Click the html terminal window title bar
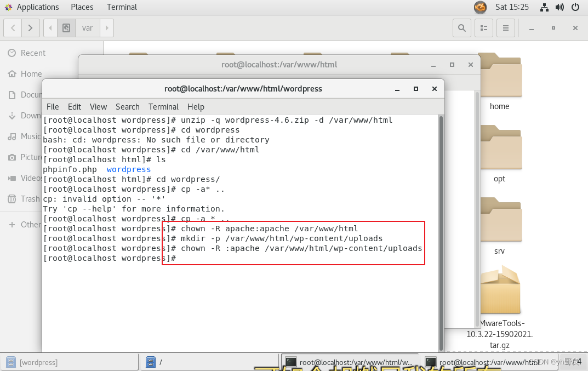588x371 pixels. [x=279, y=65]
